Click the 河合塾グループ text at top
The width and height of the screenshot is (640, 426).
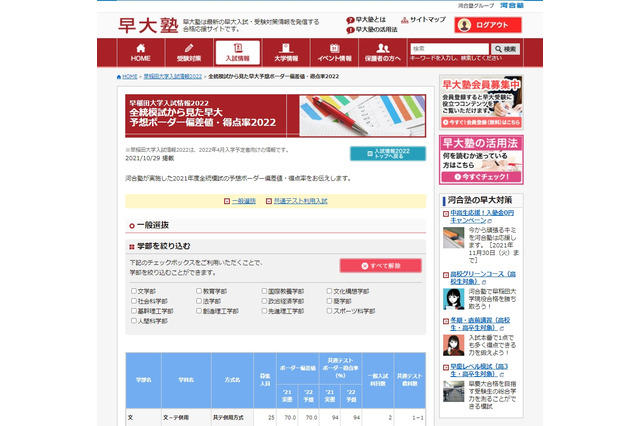click(x=476, y=6)
